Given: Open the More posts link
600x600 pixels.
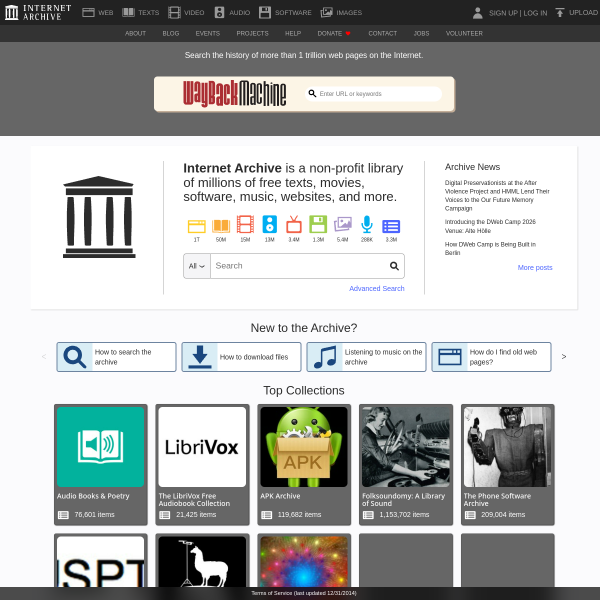Looking at the screenshot, I should (535, 267).
